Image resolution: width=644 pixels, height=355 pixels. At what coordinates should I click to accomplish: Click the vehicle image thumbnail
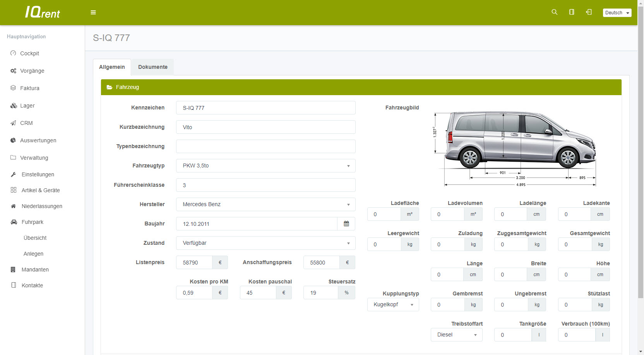(x=515, y=148)
